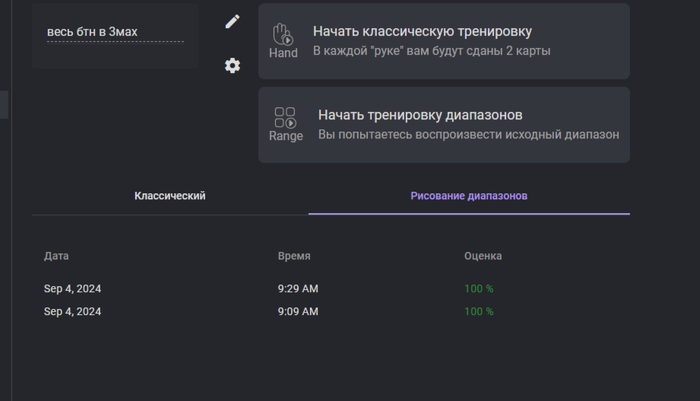Sort by the "Дата" column header
This screenshot has width=700, height=401.
(57, 256)
